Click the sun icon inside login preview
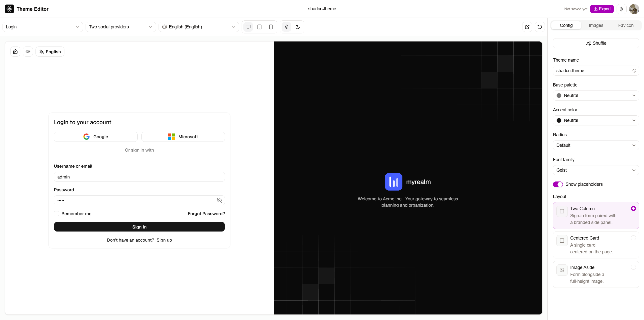The image size is (644, 320). [28, 52]
